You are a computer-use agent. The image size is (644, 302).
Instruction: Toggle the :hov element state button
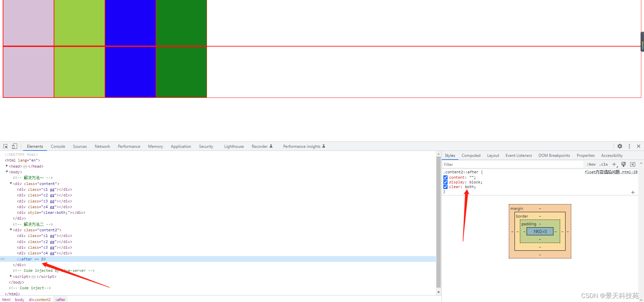pyautogui.click(x=591, y=165)
